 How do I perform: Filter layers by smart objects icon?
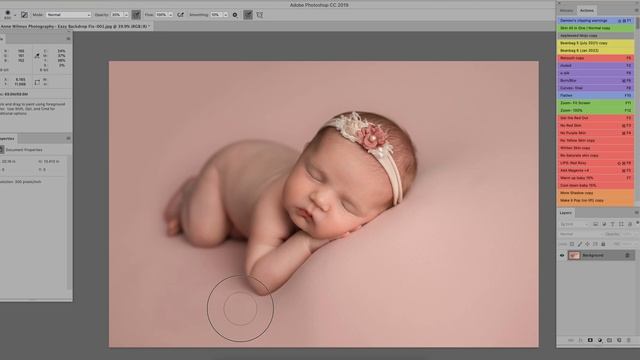pyautogui.click(x=630, y=224)
